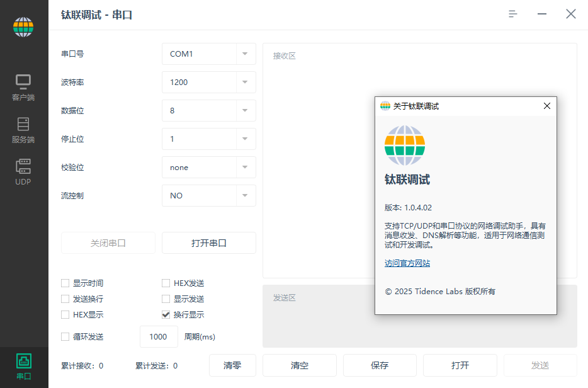Click the 打开串口 button
Image resolution: width=588 pixels, height=388 pixels.
tap(209, 243)
